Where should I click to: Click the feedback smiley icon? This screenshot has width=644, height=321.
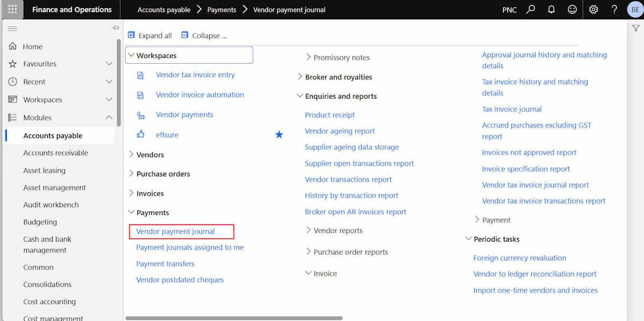(x=573, y=10)
